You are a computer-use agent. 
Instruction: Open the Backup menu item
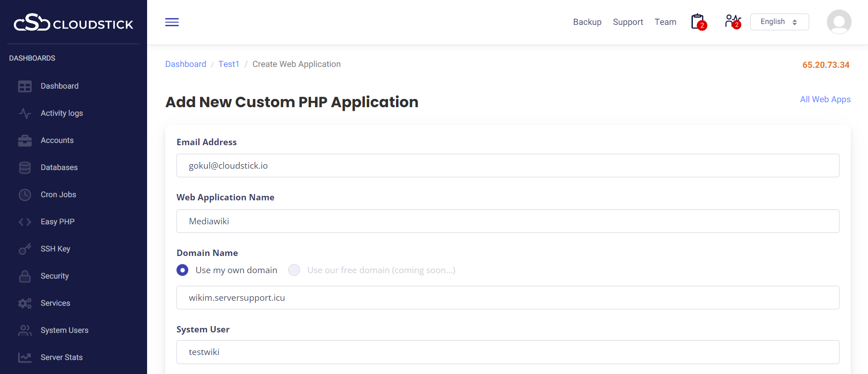[x=587, y=22]
